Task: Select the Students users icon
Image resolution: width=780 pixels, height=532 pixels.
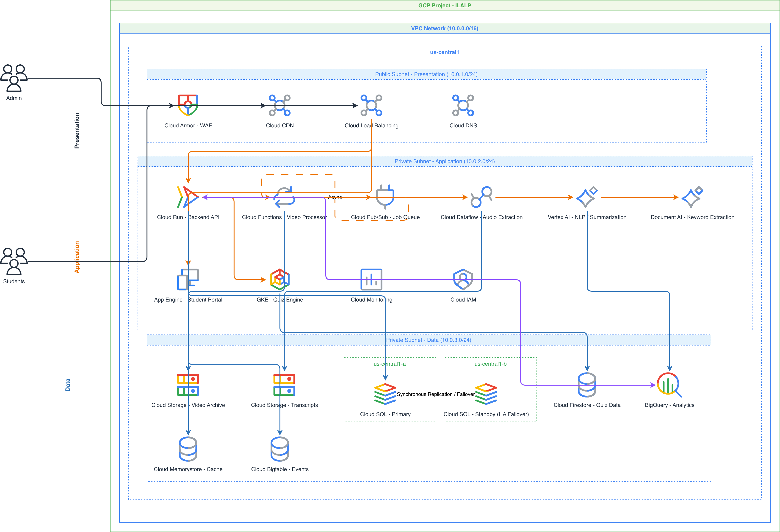Action: click(14, 261)
